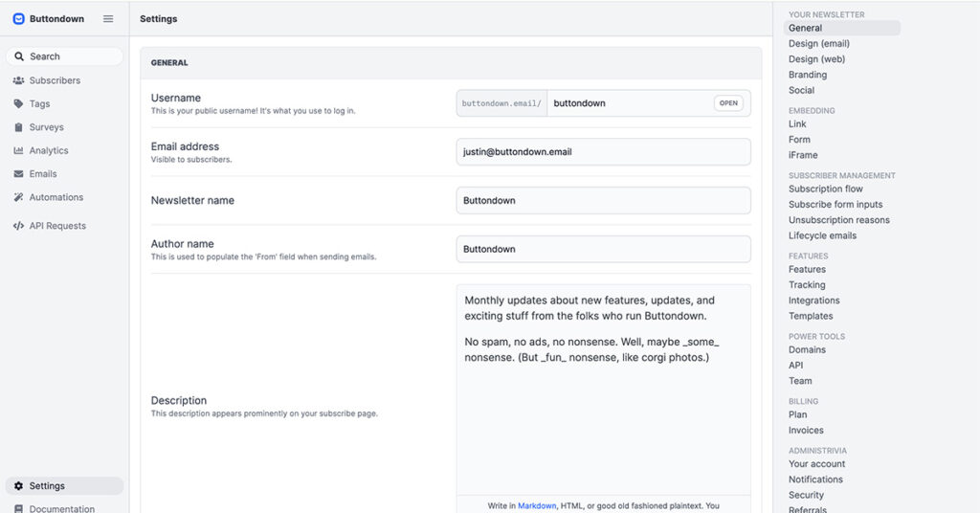The height and width of the screenshot is (513, 980).
Task: Click the Buttondown logo icon
Action: click(18, 19)
